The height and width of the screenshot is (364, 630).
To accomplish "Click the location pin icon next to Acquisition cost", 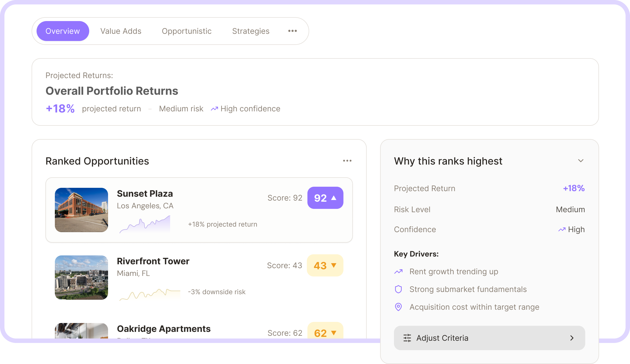I will pyautogui.click(x=398, y=307).
